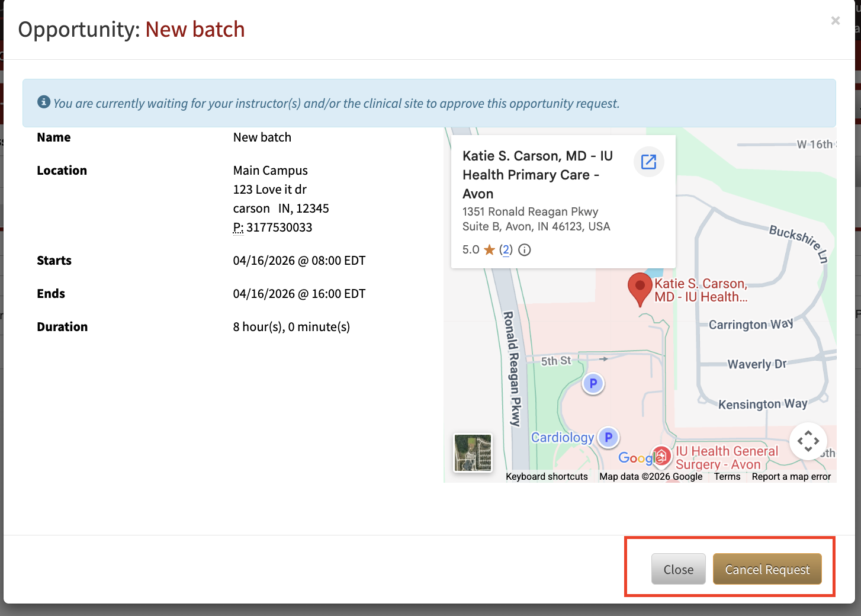Screen dimensions: 861x616
Task: Click the Katie S. Carson map label
Action: click(701, 291)
